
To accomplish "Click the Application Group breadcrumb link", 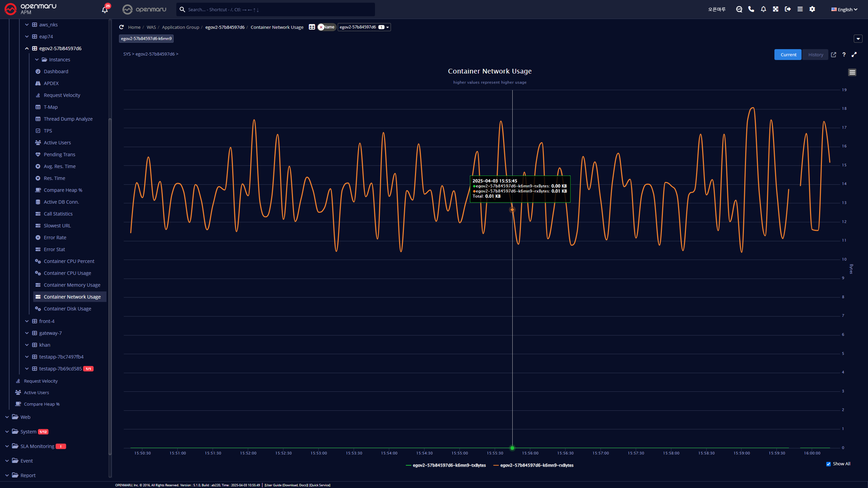I will [180, 27].
